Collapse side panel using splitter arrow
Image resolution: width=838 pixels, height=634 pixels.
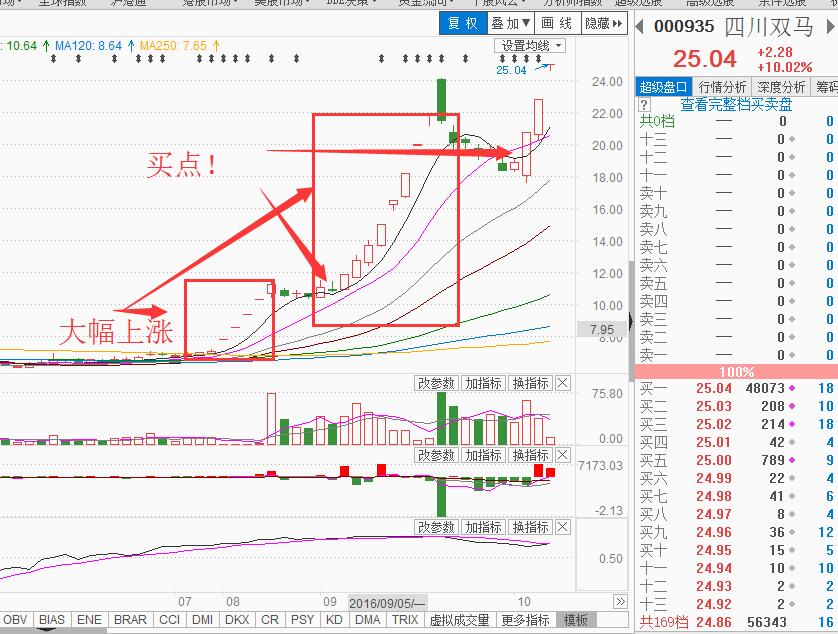click(631, 321)
